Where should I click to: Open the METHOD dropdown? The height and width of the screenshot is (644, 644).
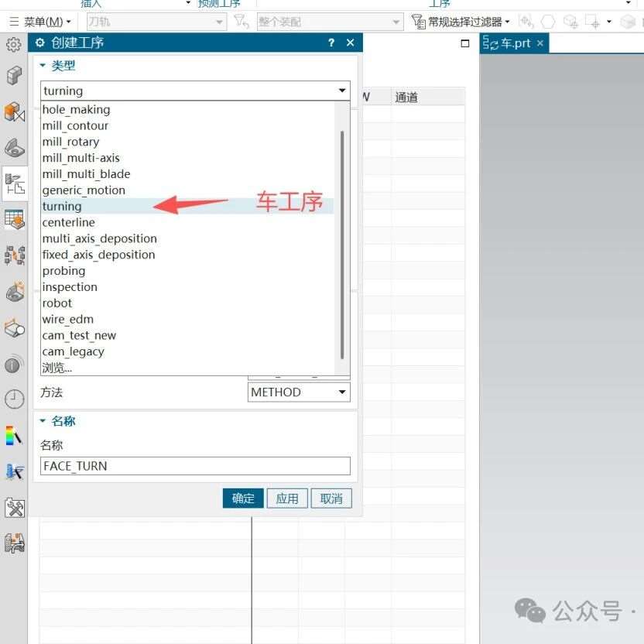299,392
